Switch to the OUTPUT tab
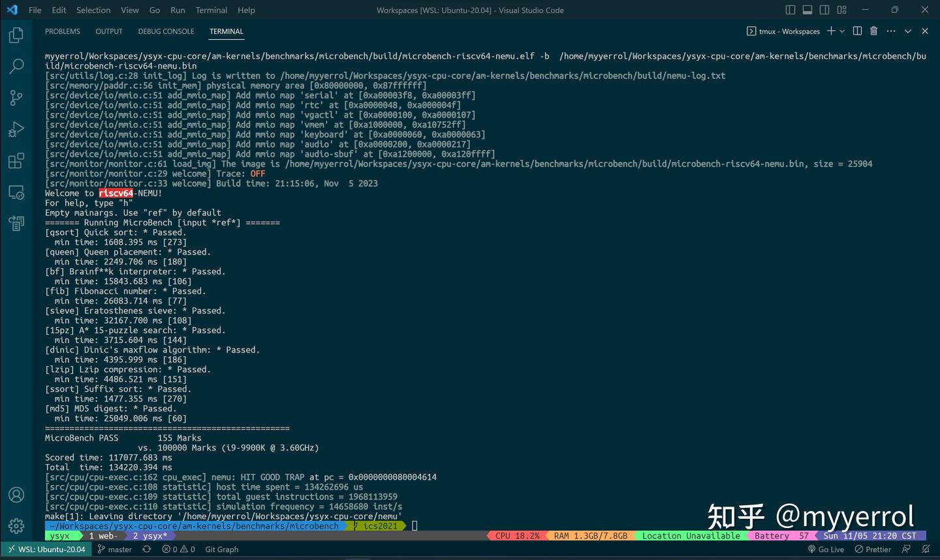 (x=108, y=31)
